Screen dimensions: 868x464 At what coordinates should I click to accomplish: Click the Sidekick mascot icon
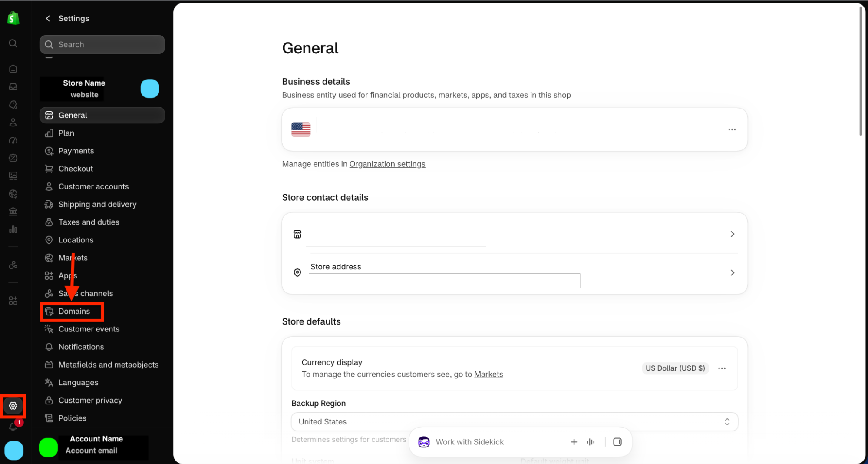point(424,442)
